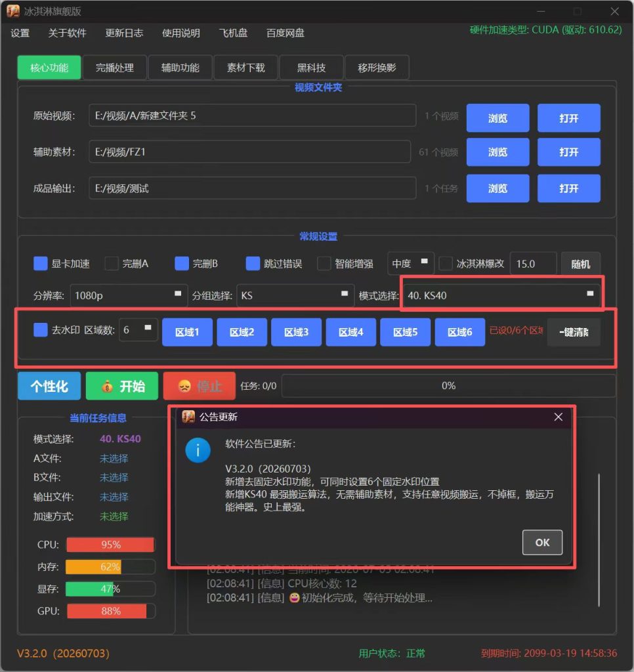Screen dimensions: 634x672
Task: Click the 已设0/6个区域 status text
Action: click(517, 331)
